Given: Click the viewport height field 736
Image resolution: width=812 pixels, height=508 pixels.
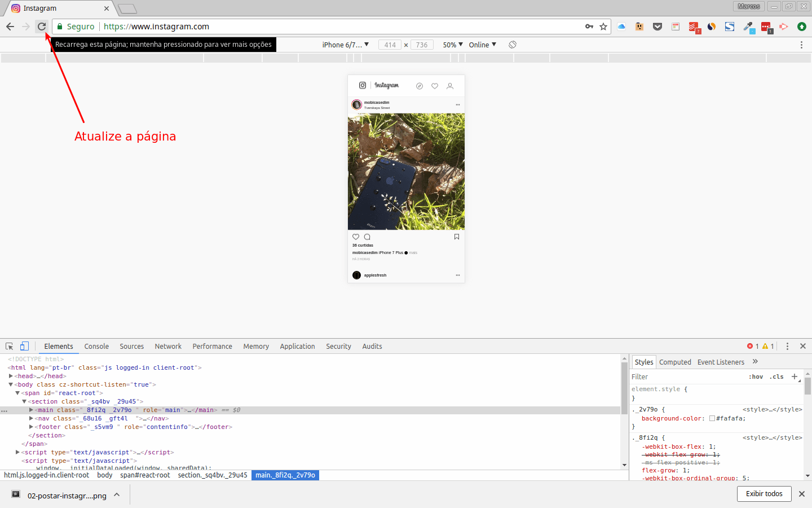Looking at the screenshot, I should 422,45.
